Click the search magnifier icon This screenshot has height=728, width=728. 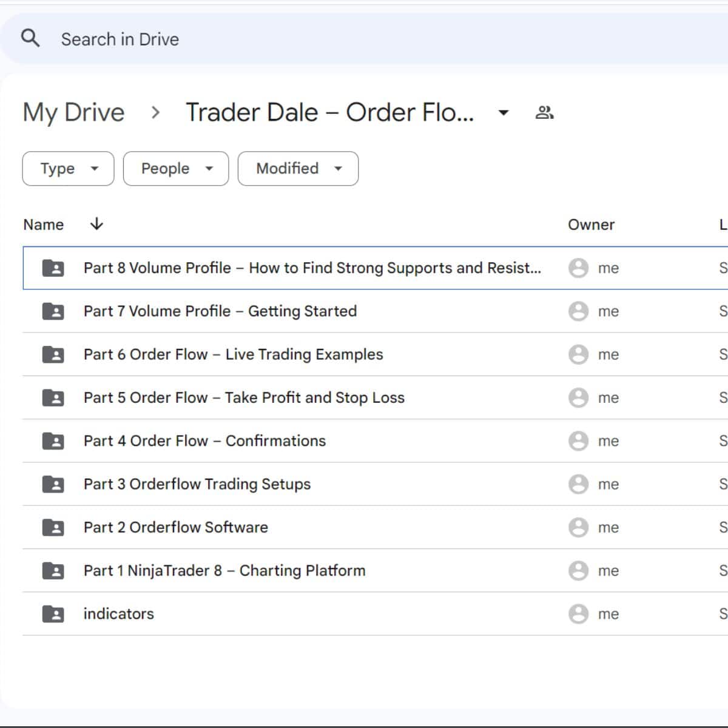30,38
